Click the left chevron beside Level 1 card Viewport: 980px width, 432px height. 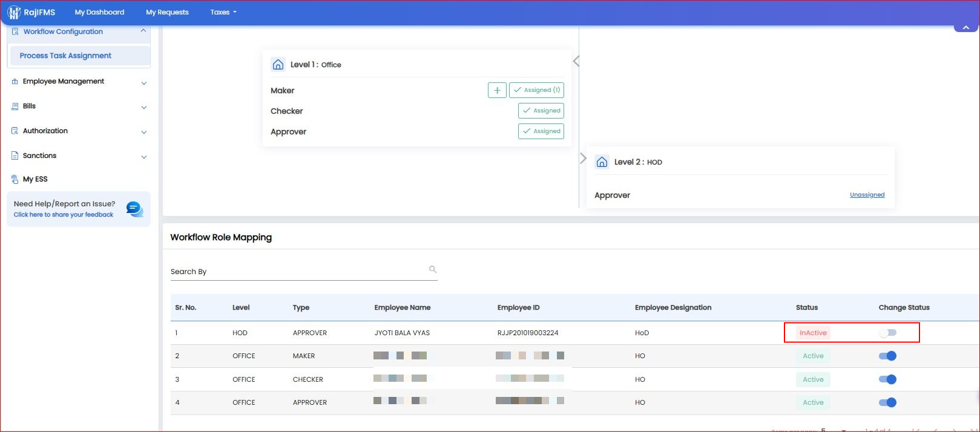(576, 61)
